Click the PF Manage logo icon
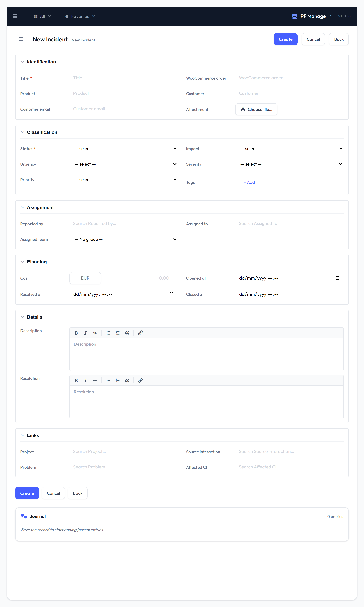Viewport: 364px width, 607px height. tap(295, 16)
